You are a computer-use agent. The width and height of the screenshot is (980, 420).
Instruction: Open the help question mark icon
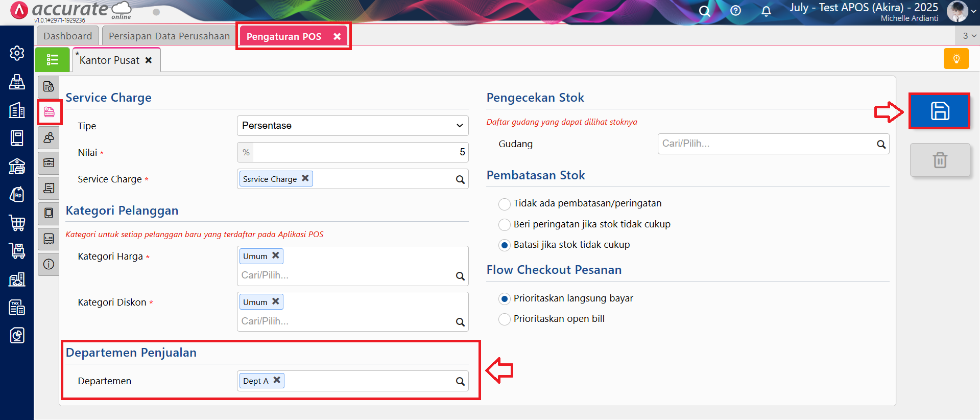(735, 11)
